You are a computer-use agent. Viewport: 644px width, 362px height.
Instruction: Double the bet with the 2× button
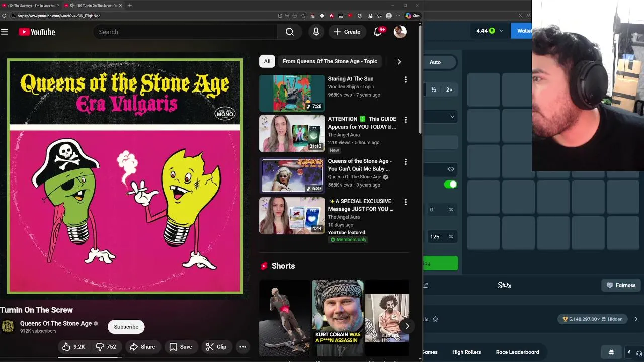click(449, 89)
